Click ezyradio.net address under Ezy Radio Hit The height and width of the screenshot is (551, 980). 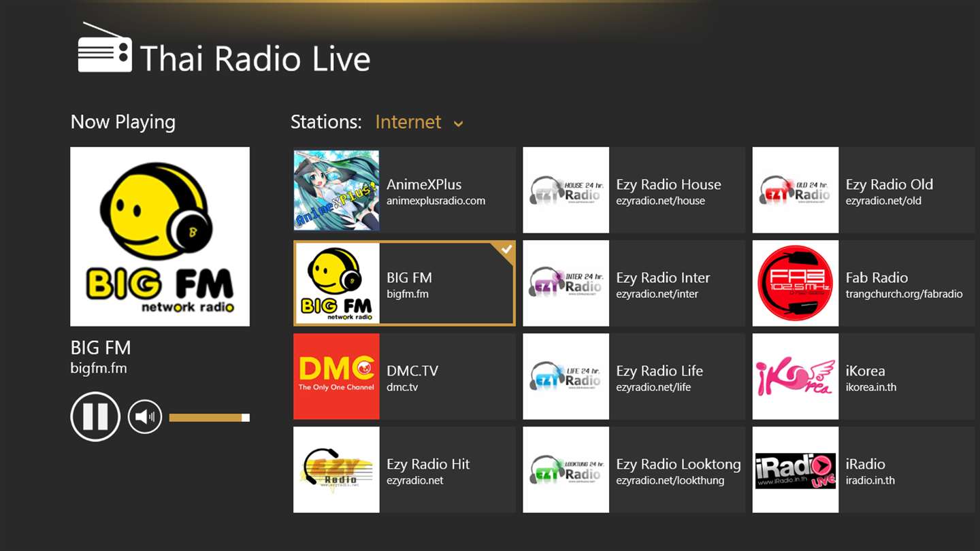(x=414, y=480)
